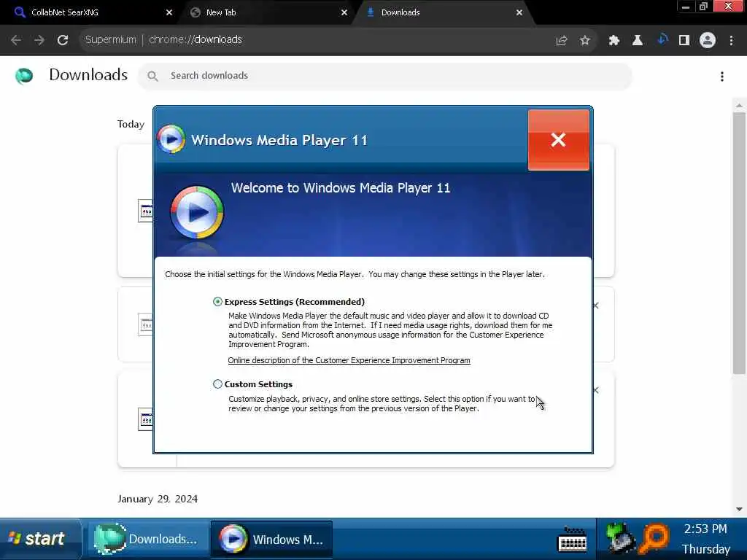The width and height of the screenshot is (747, 560).
Task: Click the vertical scrollbar thumb
Action: [740, 243]
